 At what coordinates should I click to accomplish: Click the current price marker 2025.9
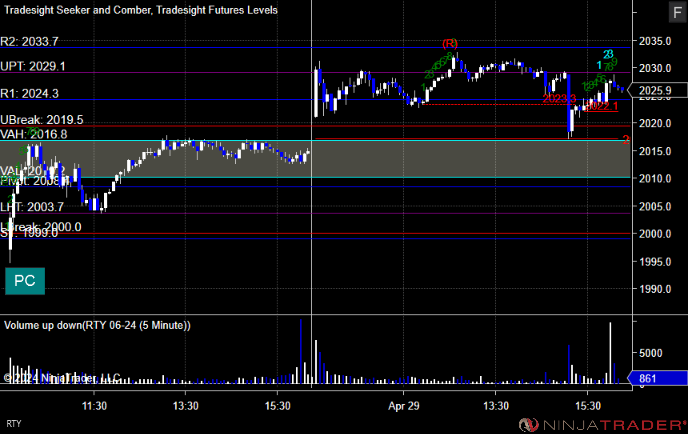pyautogui.click(x=658, y=90)
